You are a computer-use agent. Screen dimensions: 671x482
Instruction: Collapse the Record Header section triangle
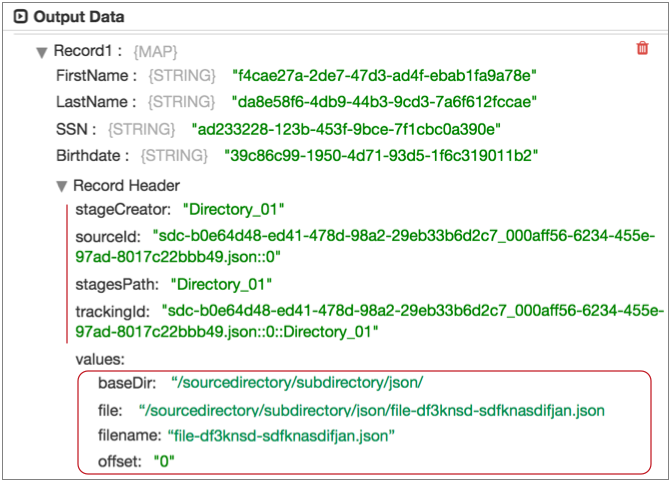63,186
